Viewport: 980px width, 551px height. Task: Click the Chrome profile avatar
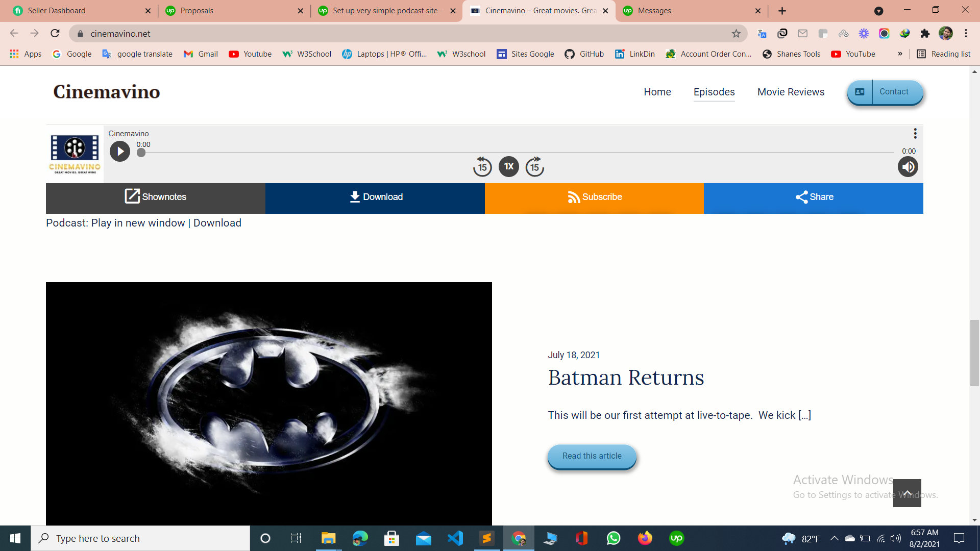pyautogui.click(x=946, y=34)
